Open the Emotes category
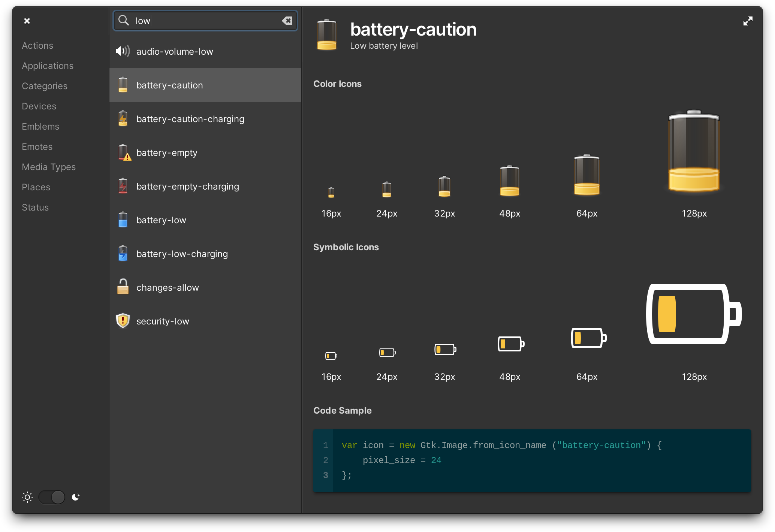Image resolution: width=775 pixels, height=532 pixels. [37, 147]
